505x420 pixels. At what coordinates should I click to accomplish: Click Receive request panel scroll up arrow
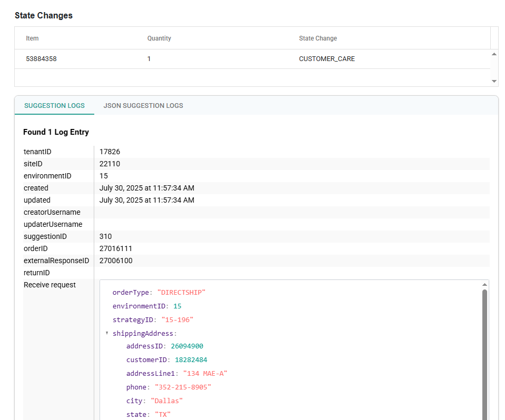pos(484,285)
